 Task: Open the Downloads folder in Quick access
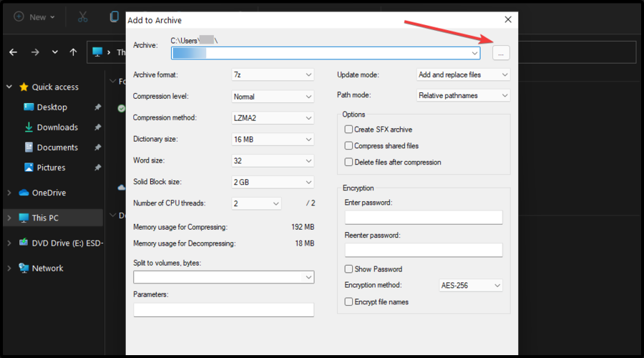point(57,127)
